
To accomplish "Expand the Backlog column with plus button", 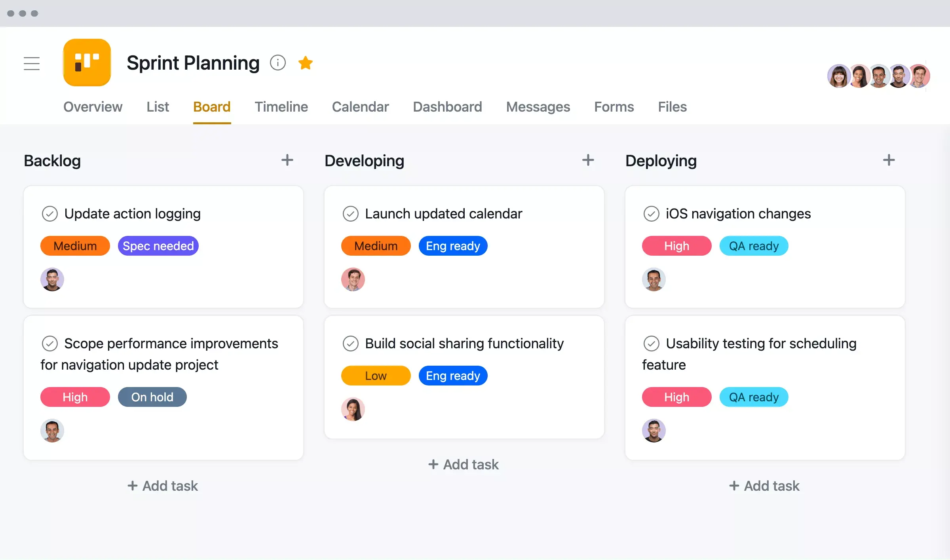I will point(287,160).
